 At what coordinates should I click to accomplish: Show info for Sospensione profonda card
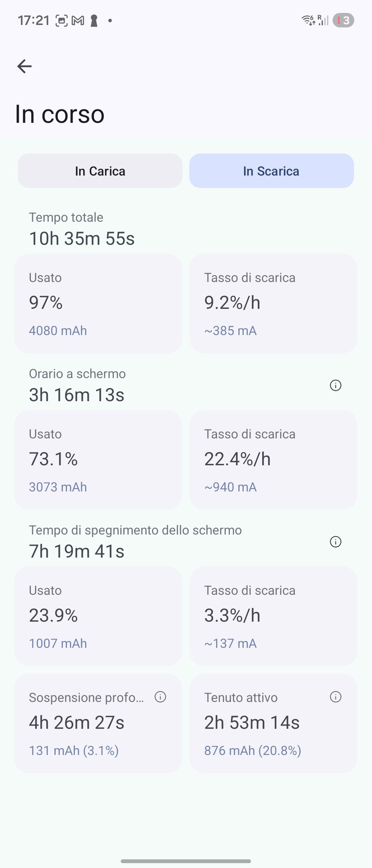(x=160, y=697)
